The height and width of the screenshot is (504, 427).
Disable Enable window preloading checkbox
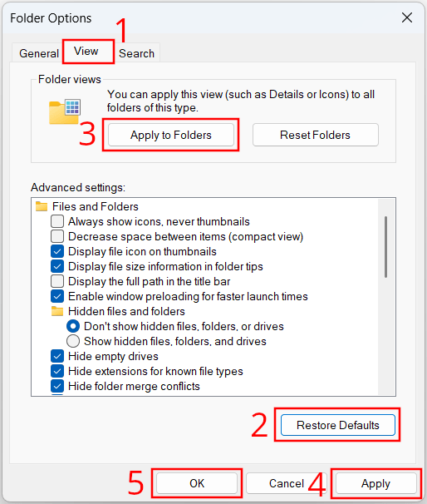(x=57, y=296)
